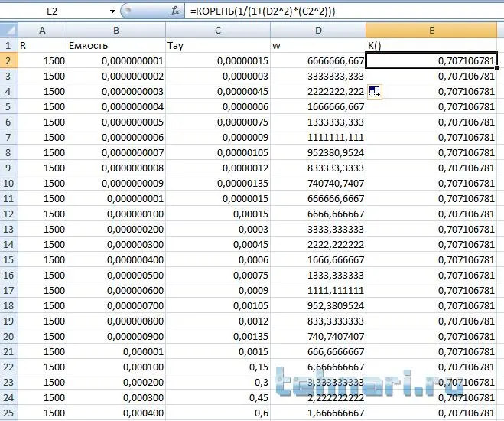504x421 pixels.
Task: Expand the Name Box dropdown arrow
Action: pos(112,11)
